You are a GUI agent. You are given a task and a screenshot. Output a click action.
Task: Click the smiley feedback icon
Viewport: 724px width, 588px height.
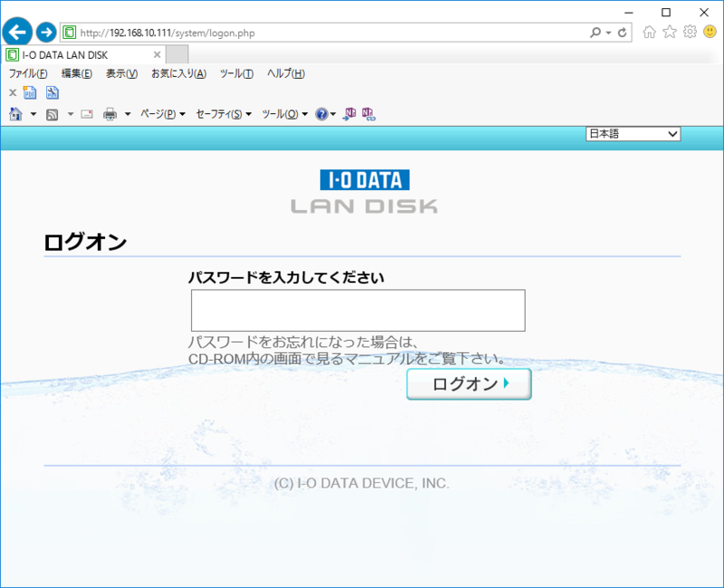tap(710, 32)
